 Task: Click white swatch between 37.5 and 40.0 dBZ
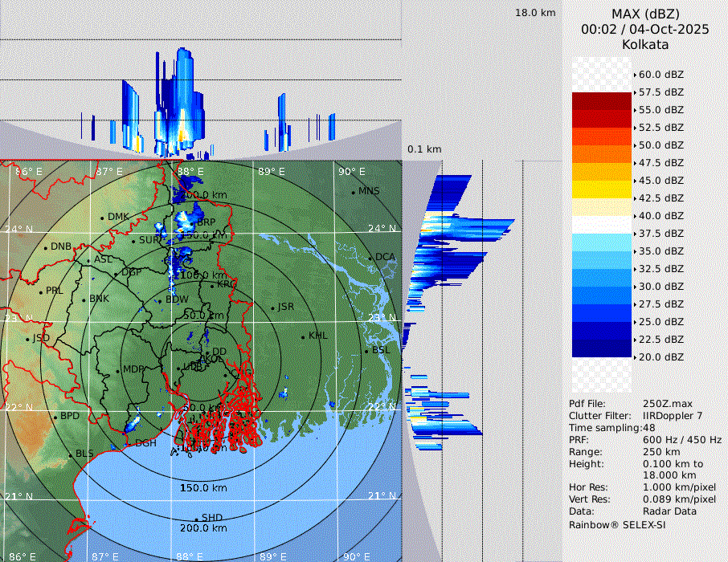tap(602, 224)
